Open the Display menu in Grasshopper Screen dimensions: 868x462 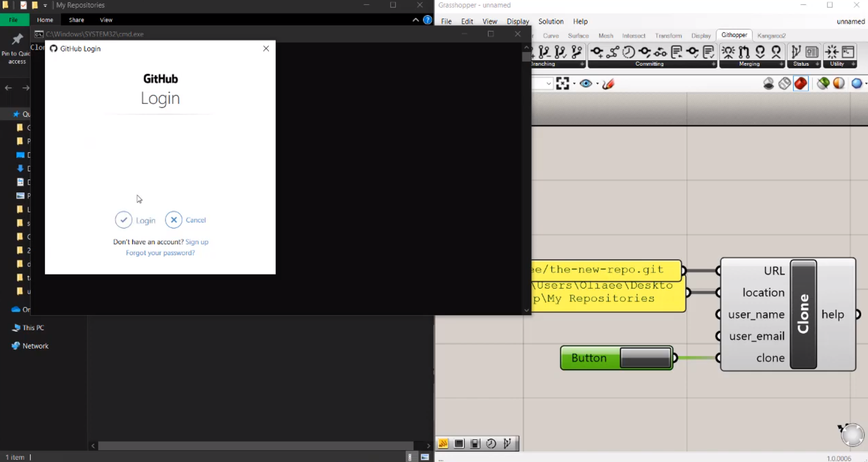tap(518, 21)
